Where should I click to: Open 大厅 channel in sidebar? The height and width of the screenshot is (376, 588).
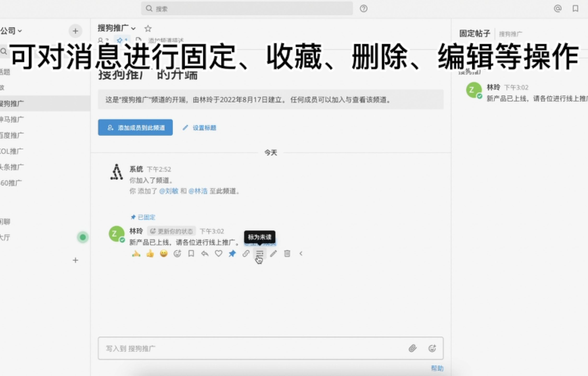(45, 237)
